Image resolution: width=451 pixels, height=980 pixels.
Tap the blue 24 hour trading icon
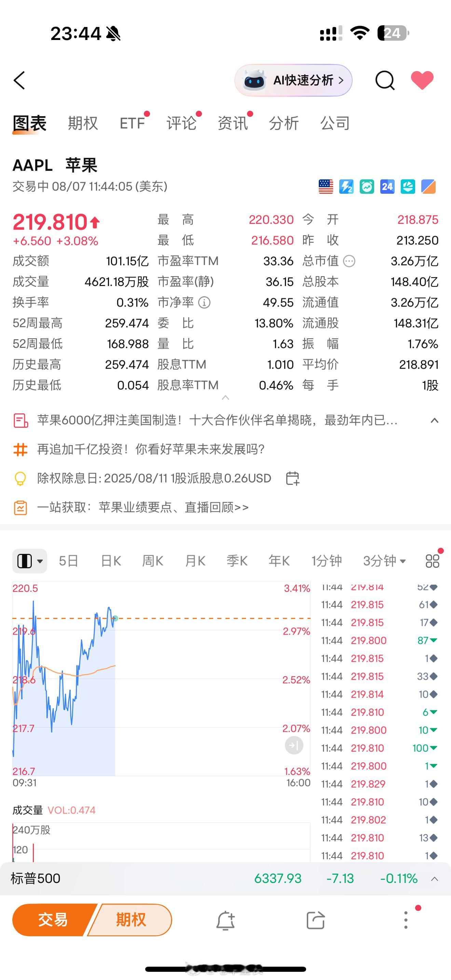click(387, 187)
